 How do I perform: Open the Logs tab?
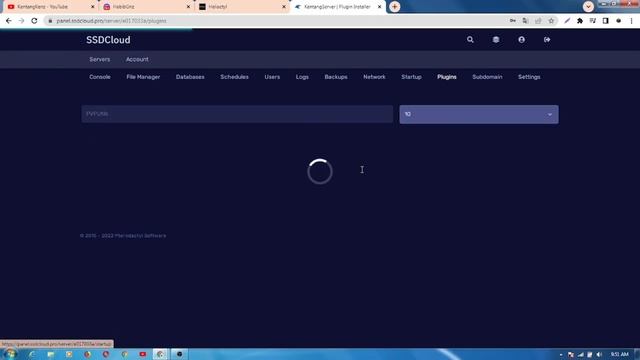302,77
